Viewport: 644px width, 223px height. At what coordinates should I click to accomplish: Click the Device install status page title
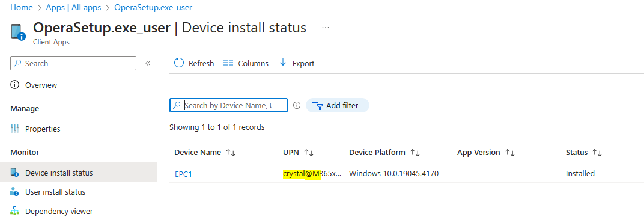pos(244,28)
